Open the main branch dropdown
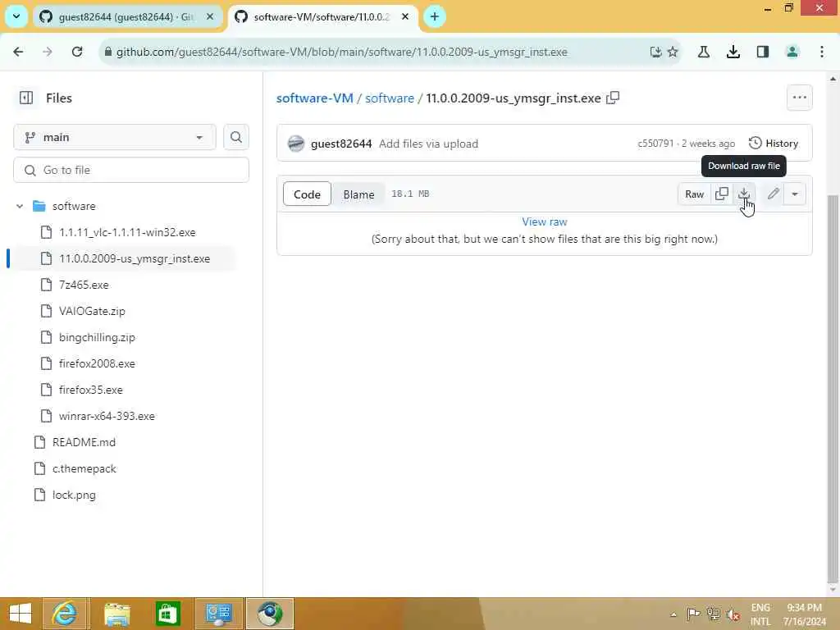 point(115,137)
